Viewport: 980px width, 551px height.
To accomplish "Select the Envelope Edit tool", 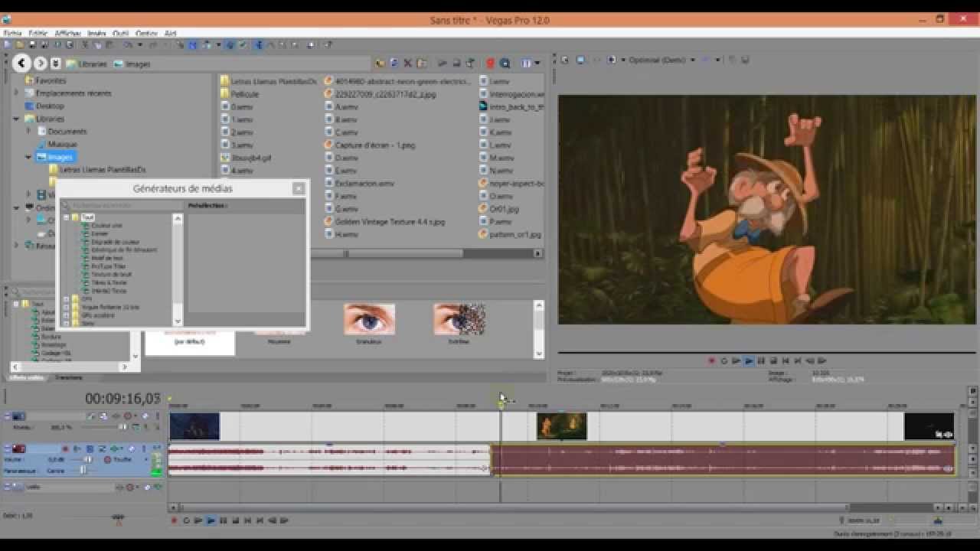I will point(270,44).
